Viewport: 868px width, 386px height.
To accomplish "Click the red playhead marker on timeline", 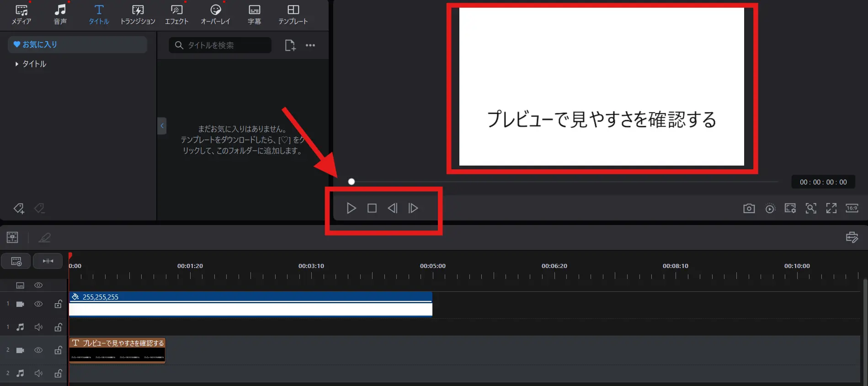I will click(x=70, y=256).
